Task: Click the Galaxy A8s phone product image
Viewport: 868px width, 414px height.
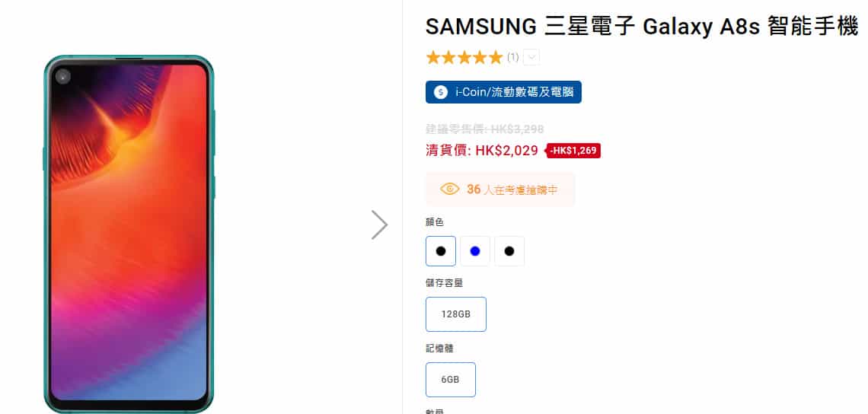Action: 129,234
